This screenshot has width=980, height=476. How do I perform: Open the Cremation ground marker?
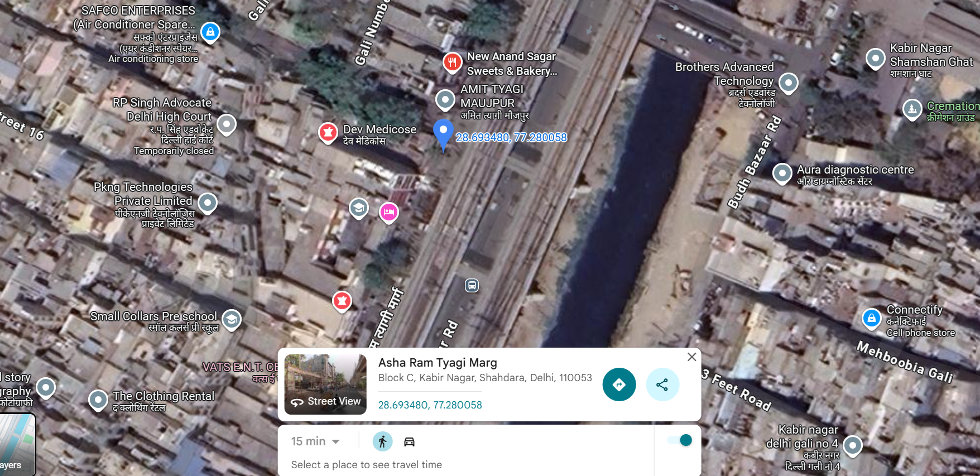coord(912,108)
